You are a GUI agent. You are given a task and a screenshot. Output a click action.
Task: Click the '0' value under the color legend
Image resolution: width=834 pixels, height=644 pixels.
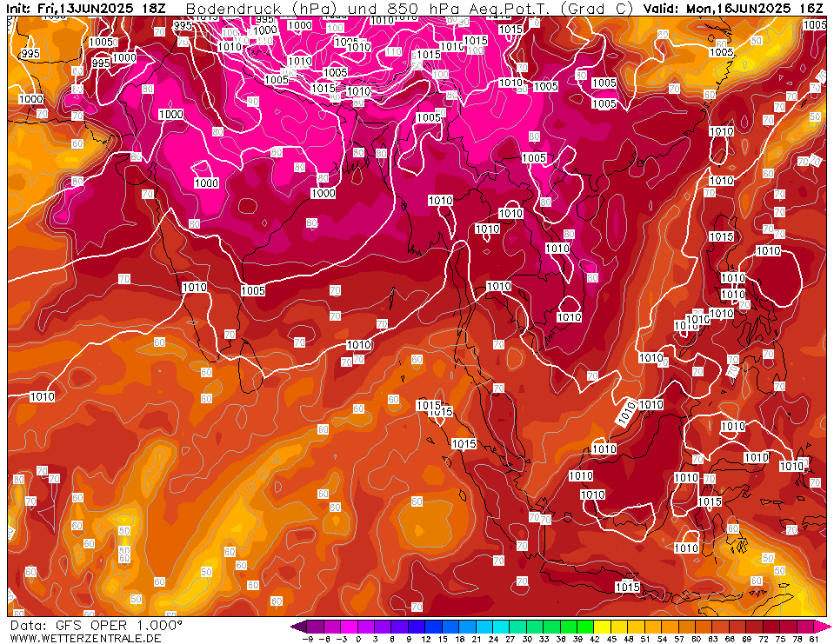coord(358,639)
